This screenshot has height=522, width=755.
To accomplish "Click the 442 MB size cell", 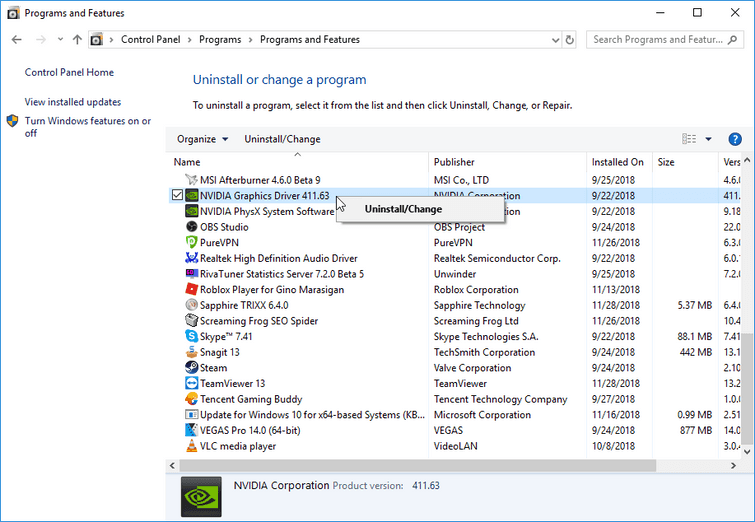I will (x=695, y=352).
